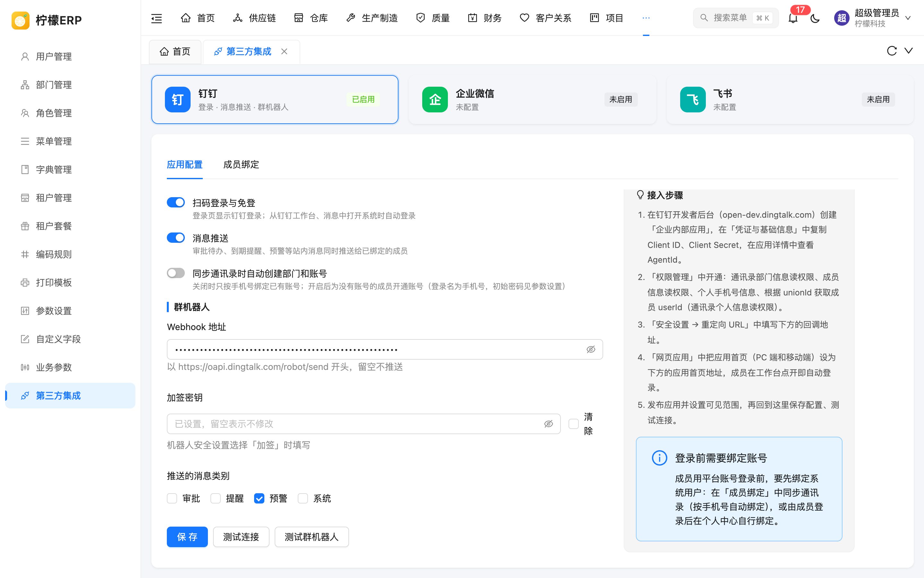Select the 应用配置 tab
The width and height of the screenshot is (924, 578).
[185, 165]
